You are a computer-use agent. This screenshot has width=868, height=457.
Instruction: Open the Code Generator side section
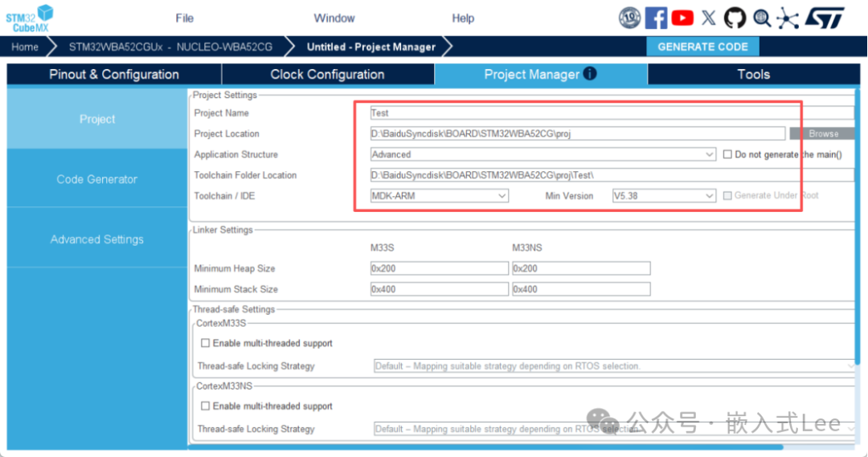(x=97, y=179)
